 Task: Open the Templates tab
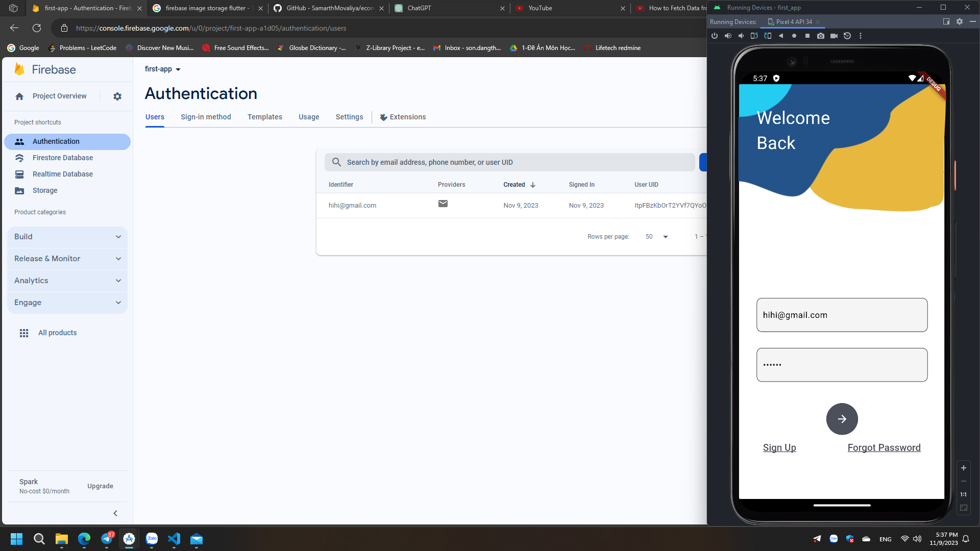[x=264, y=117]
